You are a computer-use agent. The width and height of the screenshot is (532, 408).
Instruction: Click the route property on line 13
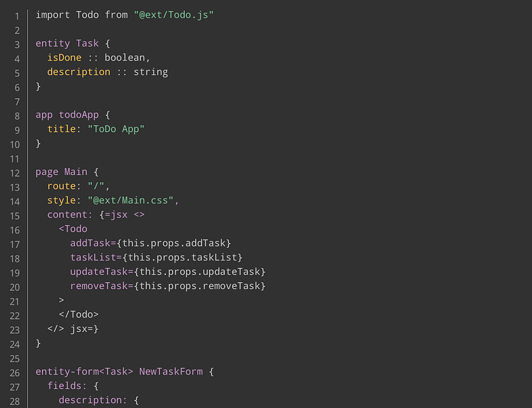click(x=61, y=186)
